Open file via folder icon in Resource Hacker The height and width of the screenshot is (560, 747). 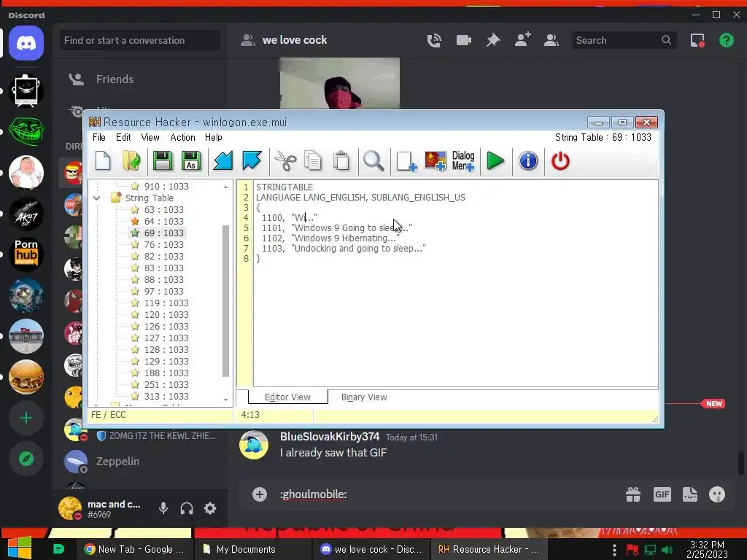coord(131,161)
